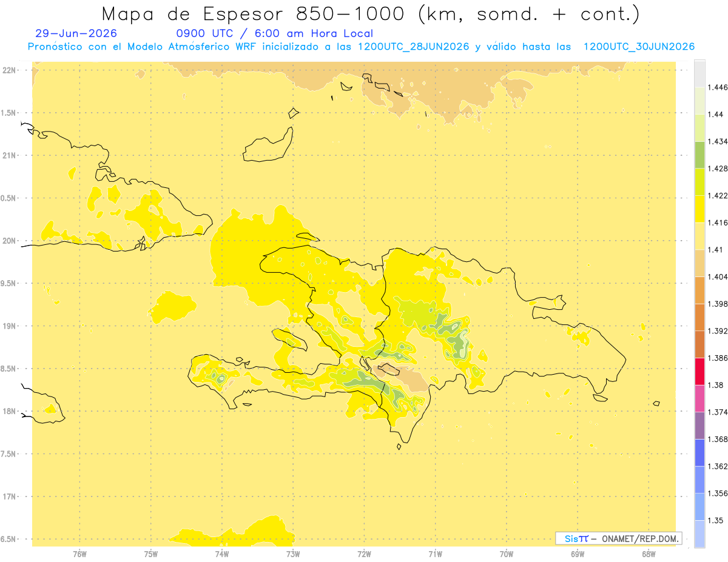Click the '20N' latitude label
This screenshot has height=562, width=728.
pos(10,241)
